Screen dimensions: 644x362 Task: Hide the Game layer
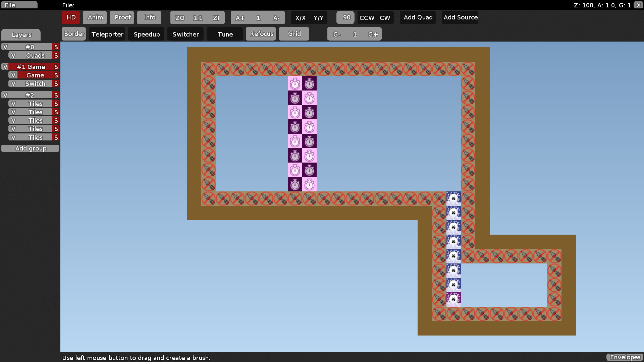coord(13,75)
